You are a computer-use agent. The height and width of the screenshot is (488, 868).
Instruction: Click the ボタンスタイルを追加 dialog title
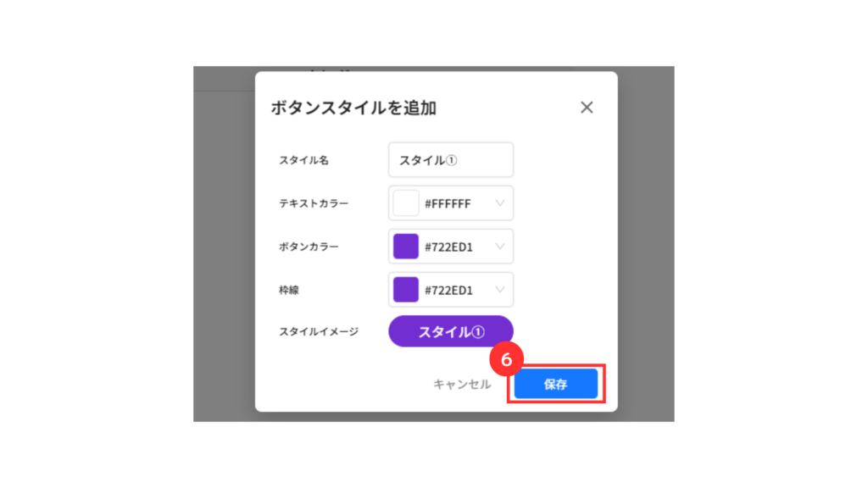click(x=353, y=108)
